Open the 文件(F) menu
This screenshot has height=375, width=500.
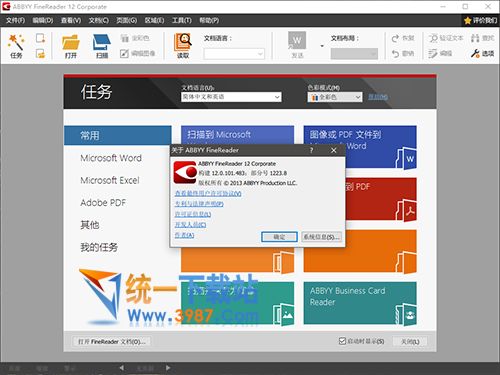click(x=15, y=20)
